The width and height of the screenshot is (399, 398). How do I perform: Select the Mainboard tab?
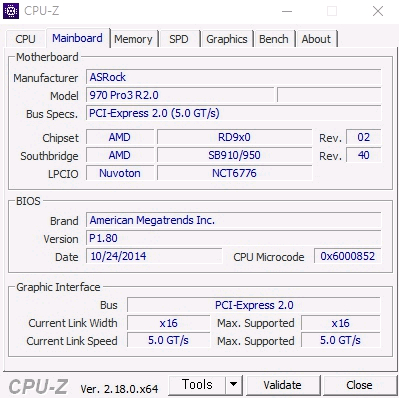(78, 38)
